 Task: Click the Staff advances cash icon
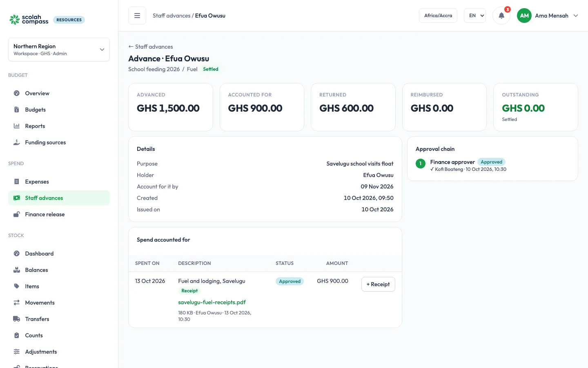(17, 198)
